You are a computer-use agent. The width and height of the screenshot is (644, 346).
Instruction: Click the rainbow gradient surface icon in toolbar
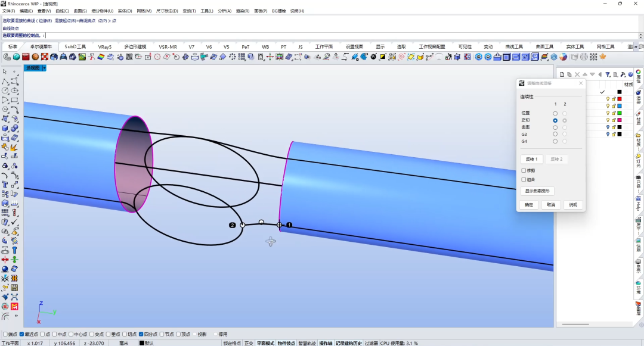point(101,57)
